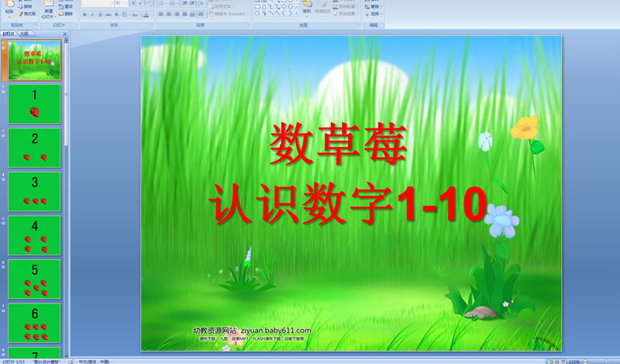Image resolution: width=620 pixels, height=364 pixels.
Task: Open Shape Outline (形状轮廓) options
Action: [x=346, y=6]
